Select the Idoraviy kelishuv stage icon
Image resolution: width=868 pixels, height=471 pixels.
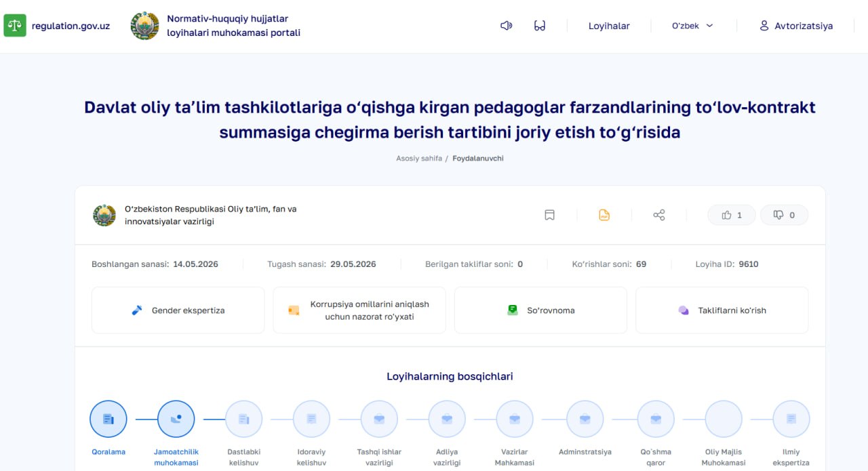(x=312, y=419)
